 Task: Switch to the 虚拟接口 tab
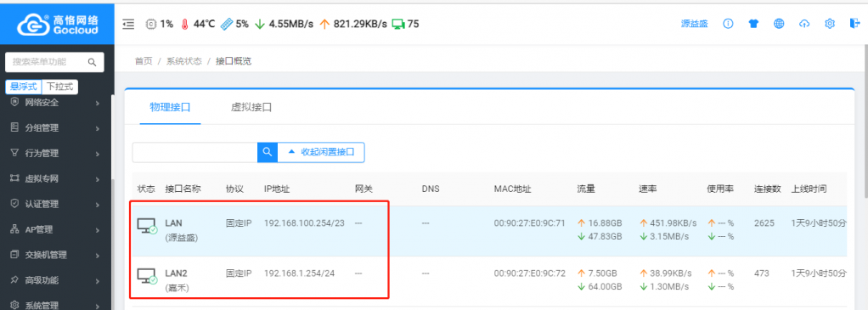[x=251, y=107]
